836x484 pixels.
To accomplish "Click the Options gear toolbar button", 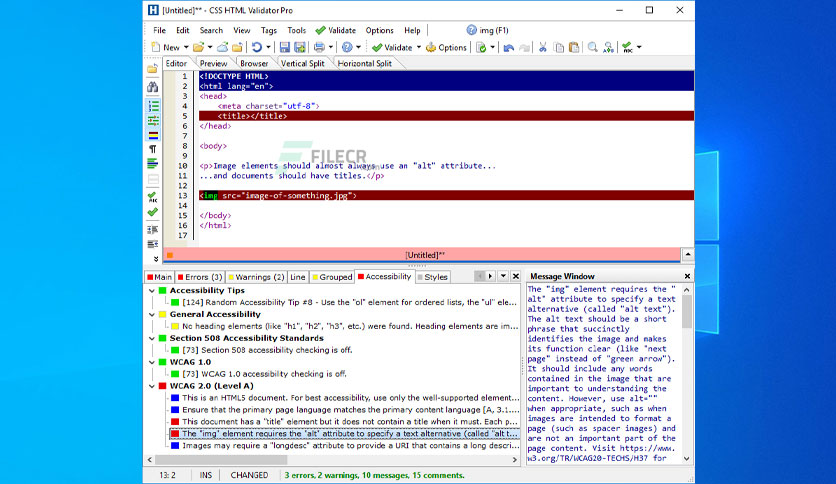I will click(446, 47).
